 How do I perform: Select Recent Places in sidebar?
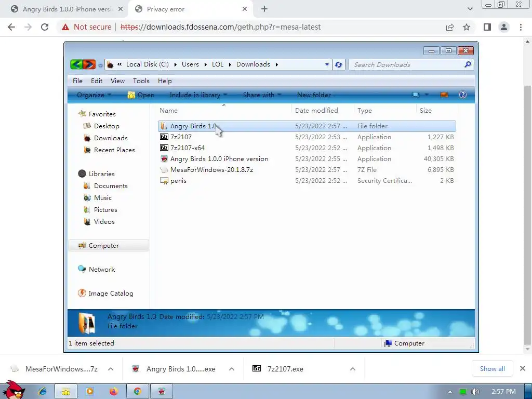coord(109,150)
